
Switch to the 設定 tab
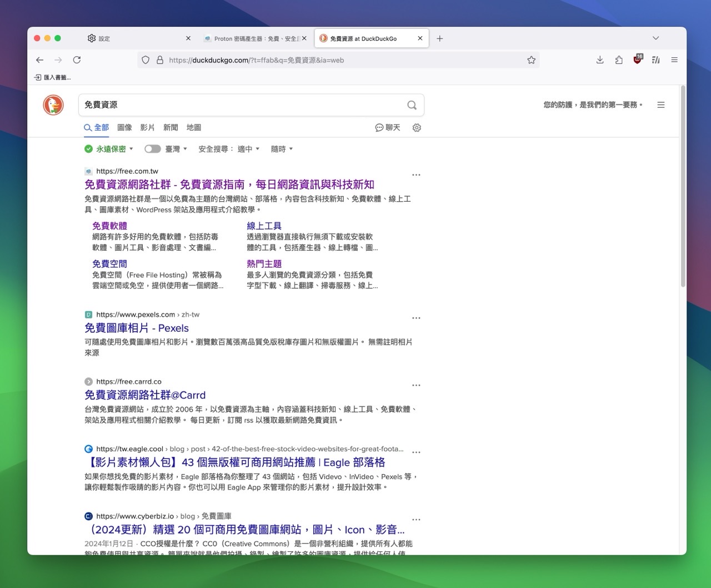tap(139, 38)
